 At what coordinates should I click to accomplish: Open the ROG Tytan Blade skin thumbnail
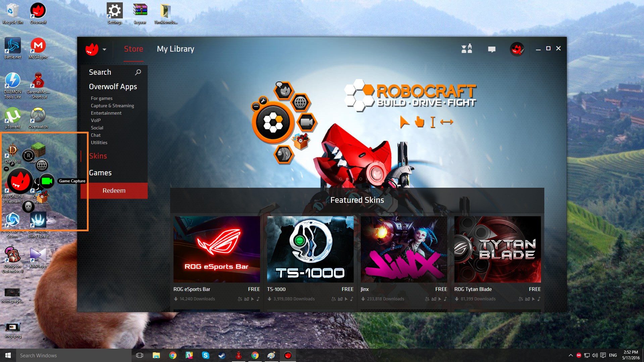click(497, 249)
